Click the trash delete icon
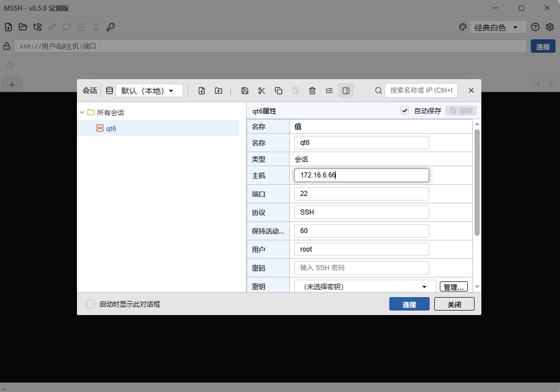This screenshot has width=560, height=392. click(312, 90)
